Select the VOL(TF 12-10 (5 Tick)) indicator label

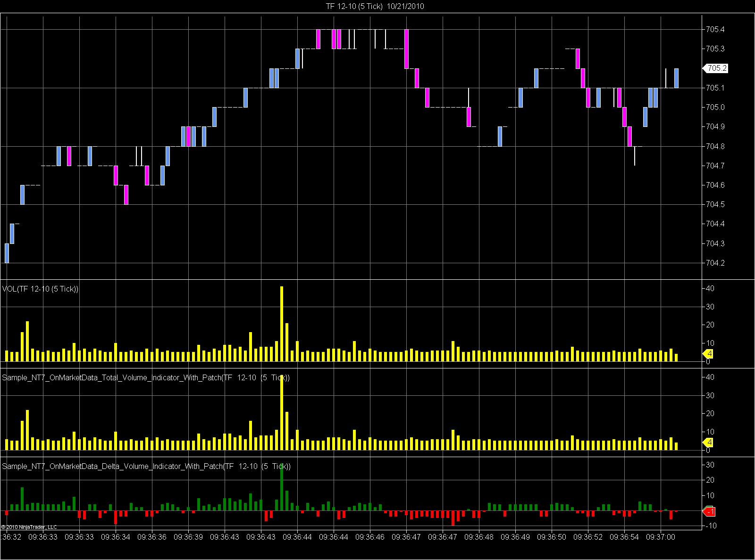click(x=41, y=289)
